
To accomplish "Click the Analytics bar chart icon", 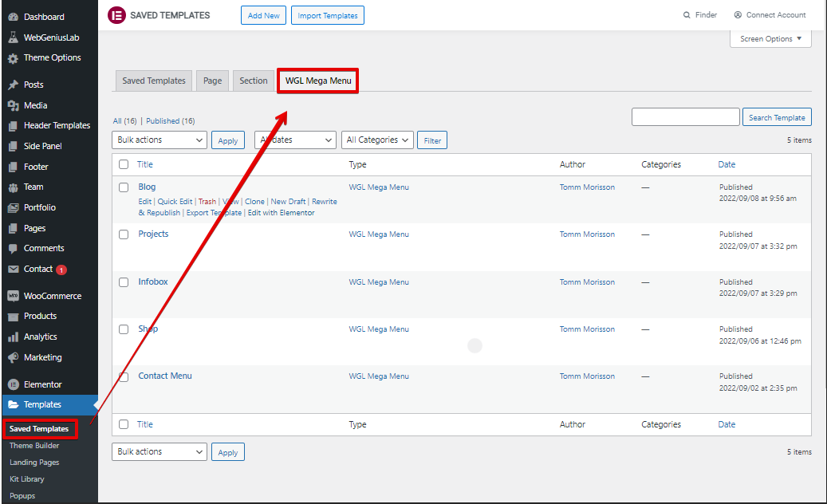I will click(14, 337).
